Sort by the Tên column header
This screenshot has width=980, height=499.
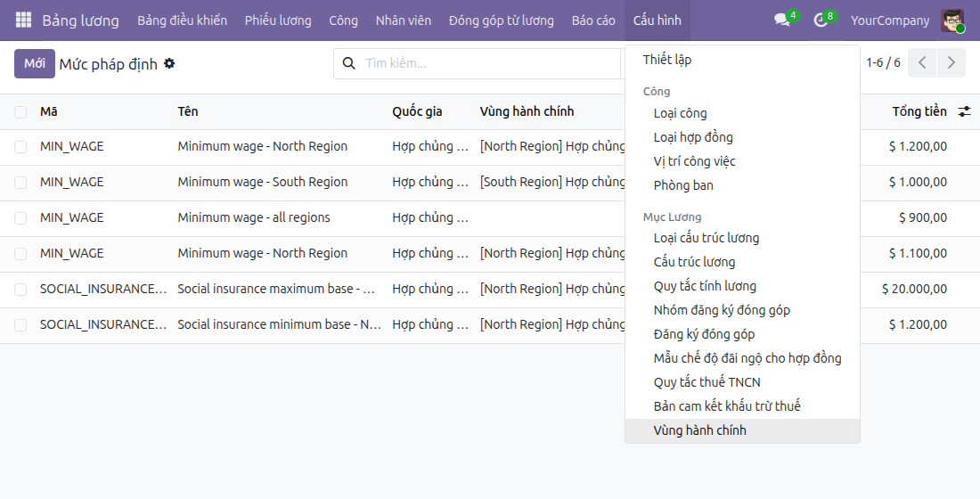point(187,111)
